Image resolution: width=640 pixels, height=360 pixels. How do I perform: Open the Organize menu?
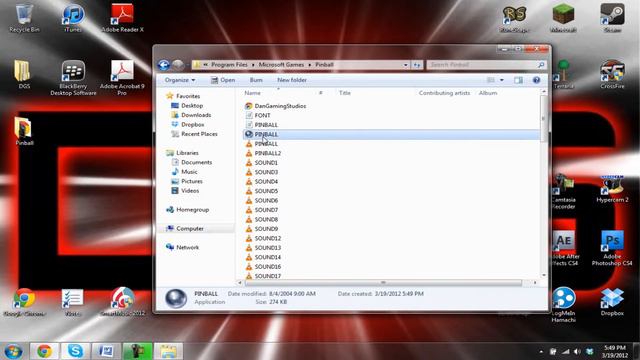click(x=180, y=80)
